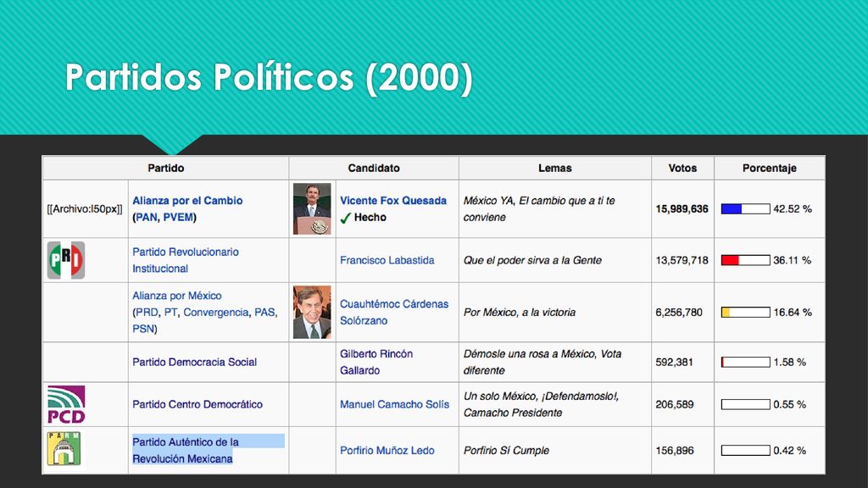Click the PRI party logo

click(66, 260)
